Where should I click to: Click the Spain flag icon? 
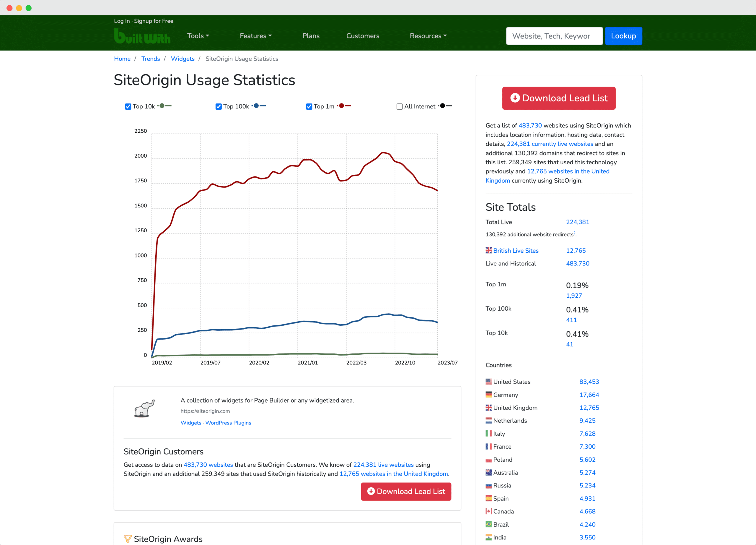[488, 498]
